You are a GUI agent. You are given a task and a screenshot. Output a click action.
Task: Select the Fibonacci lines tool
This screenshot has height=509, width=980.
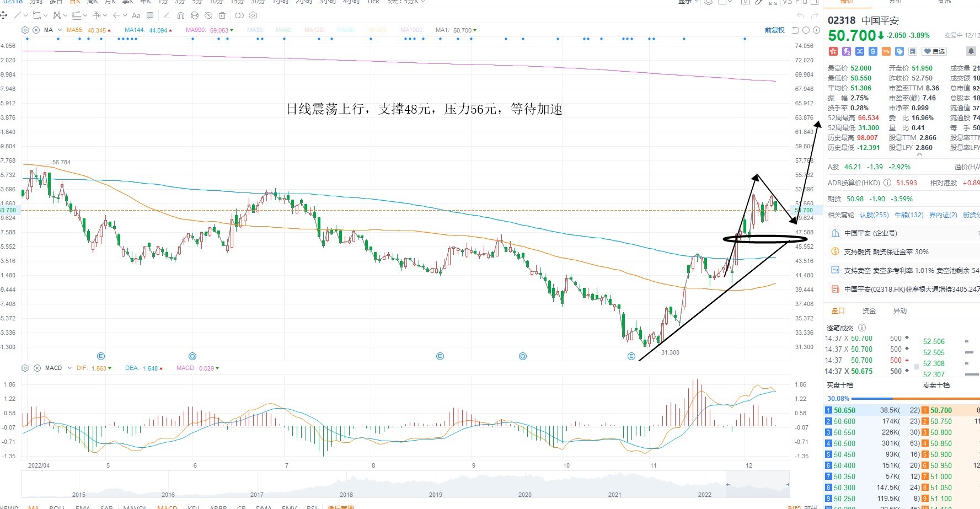point(76,15)
